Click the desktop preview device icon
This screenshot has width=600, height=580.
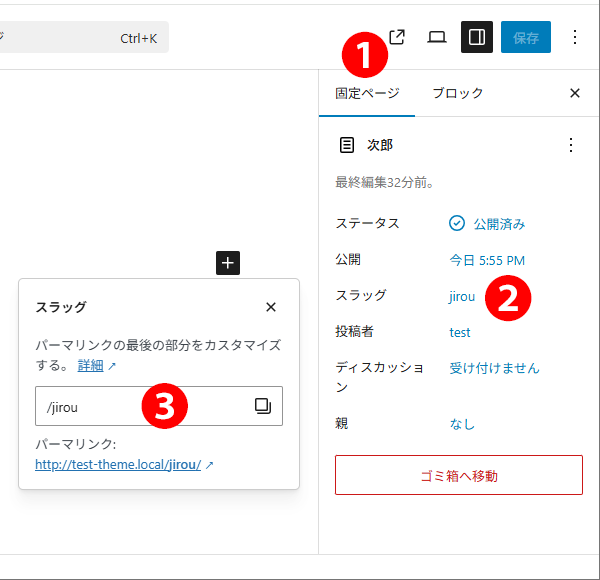tap(437, 37)
